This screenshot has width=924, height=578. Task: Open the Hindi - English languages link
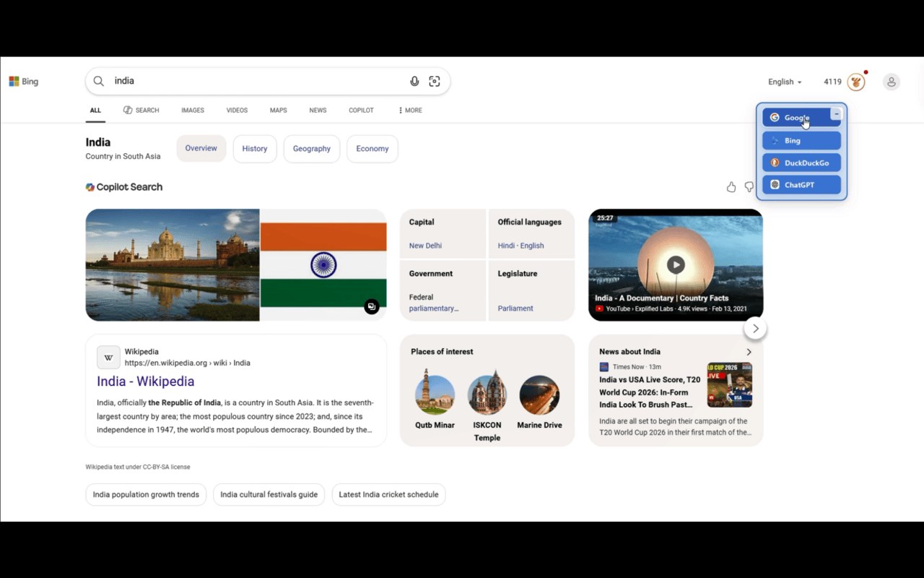coord(520,246)
